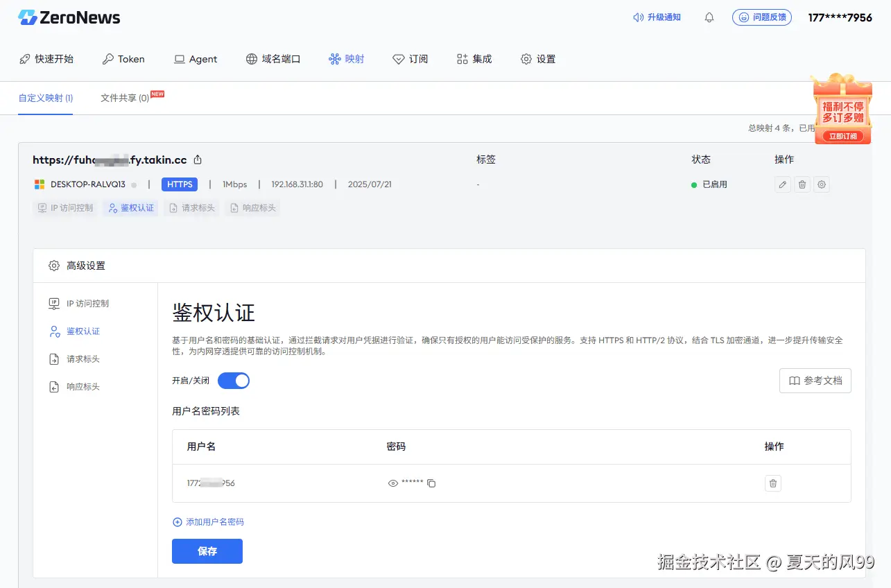Select 响应标头 in advanced sidebar
This screenshot has height=588, width=891.
click(x=74, y=387)
